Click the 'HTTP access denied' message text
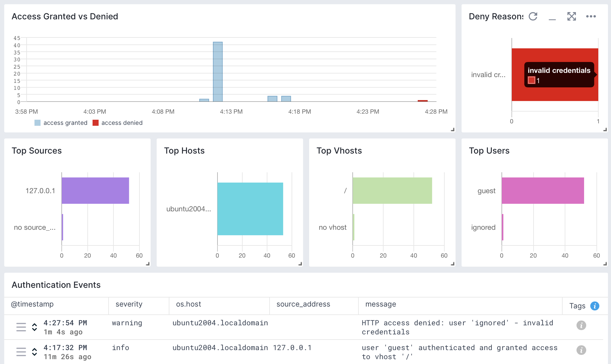 tap(457, 327)
